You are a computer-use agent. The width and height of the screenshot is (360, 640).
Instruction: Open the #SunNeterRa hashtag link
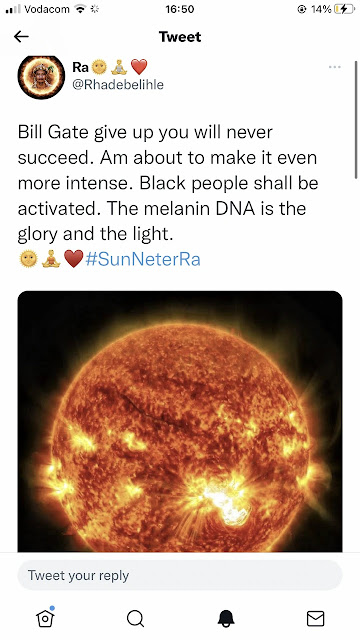(x=143, y=259)
